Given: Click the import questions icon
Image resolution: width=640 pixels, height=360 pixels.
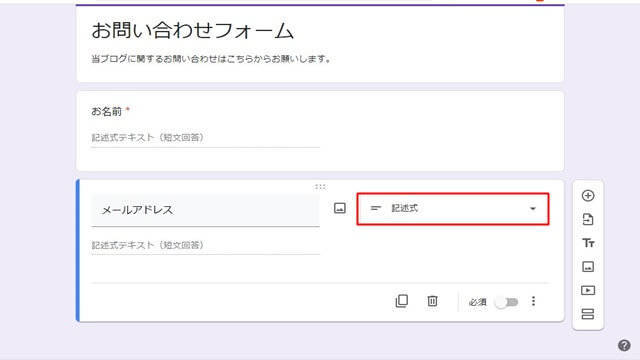Looking at the screenshot, I should pyautogui.click(x=588, y=220).
